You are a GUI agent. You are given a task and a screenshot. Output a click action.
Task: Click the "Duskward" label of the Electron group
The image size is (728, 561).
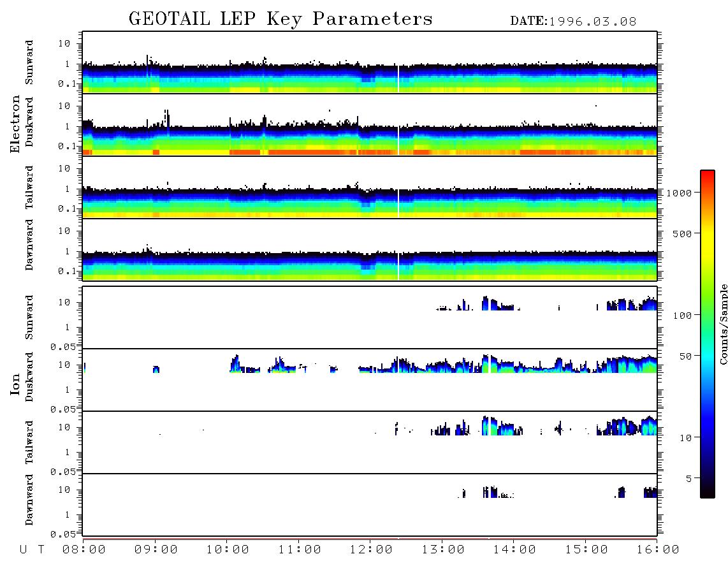(x=29, y=122)
